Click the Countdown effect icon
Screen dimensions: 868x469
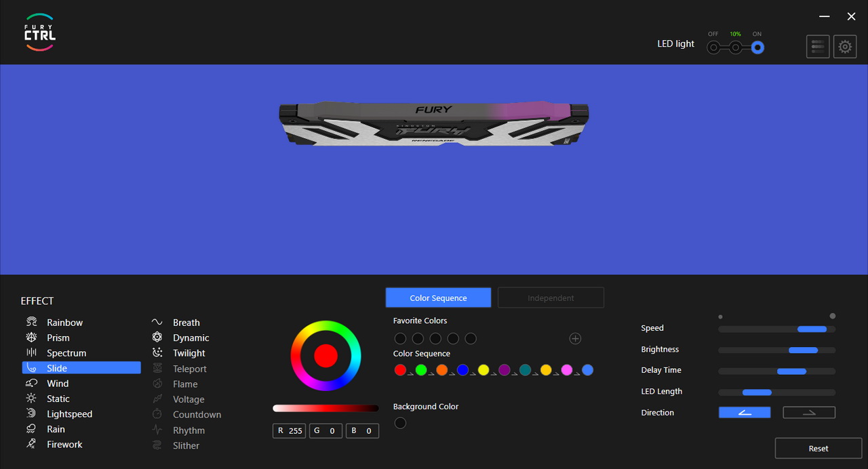point(157,414)
